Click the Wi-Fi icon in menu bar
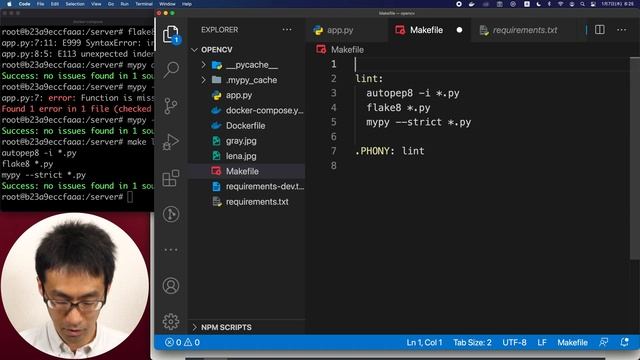 pyautogui.click(x=561, y=4)
